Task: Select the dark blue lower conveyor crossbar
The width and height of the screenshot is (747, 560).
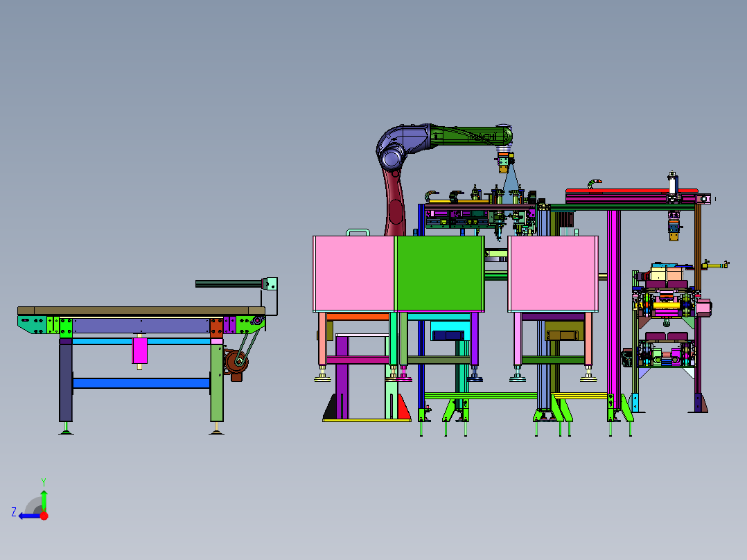Action: (x=141, y=383)
